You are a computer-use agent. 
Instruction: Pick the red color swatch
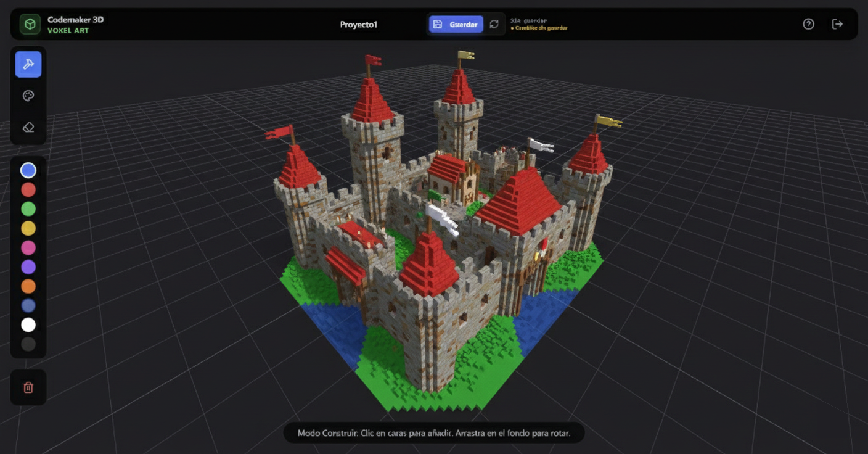click(x=28, y=189)
